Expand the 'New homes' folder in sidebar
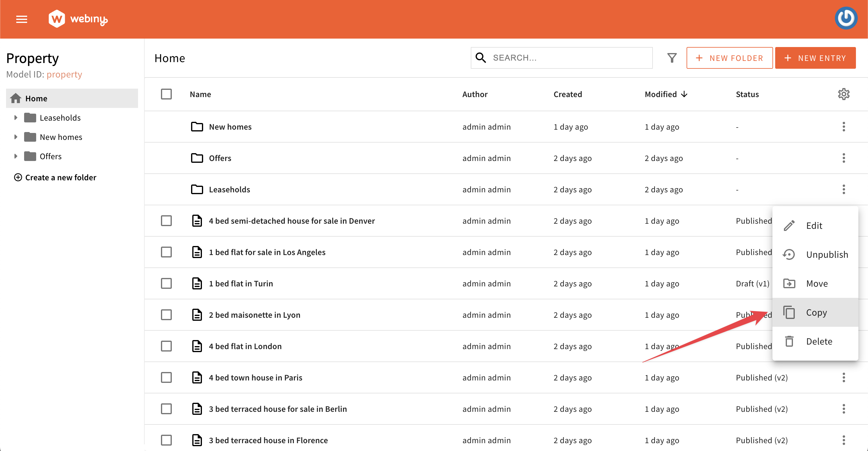 (15, 137)
